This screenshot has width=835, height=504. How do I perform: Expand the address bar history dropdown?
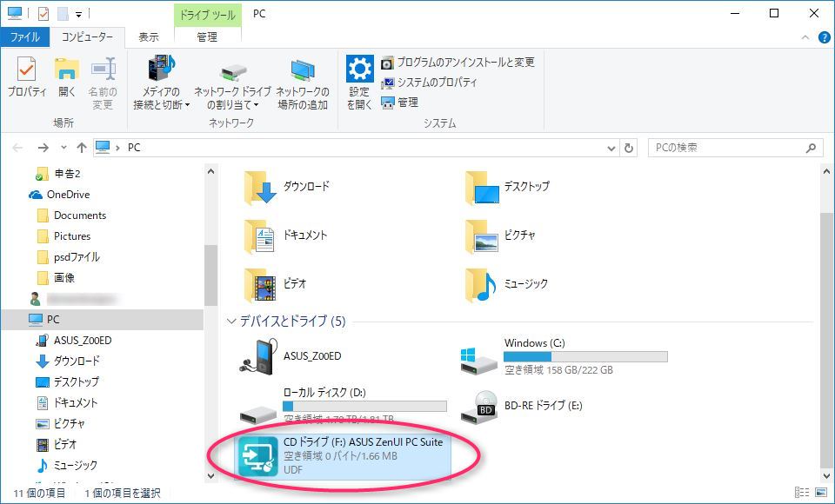(611, 148)
